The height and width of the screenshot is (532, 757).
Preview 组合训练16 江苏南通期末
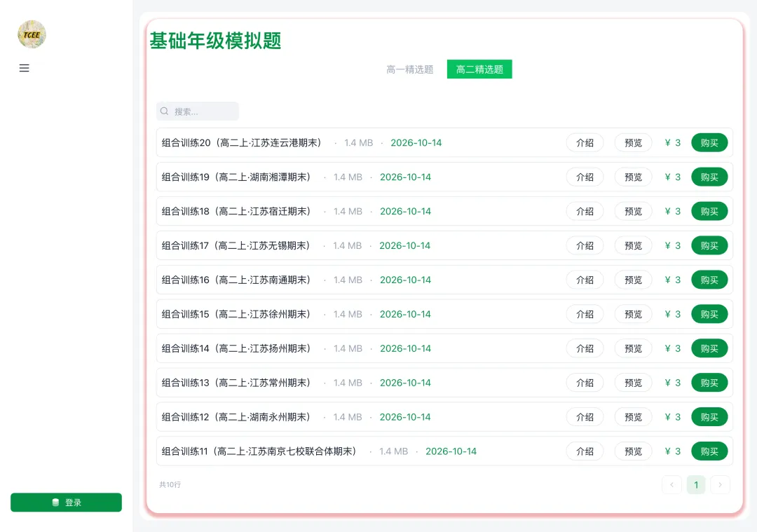(633, 280)
